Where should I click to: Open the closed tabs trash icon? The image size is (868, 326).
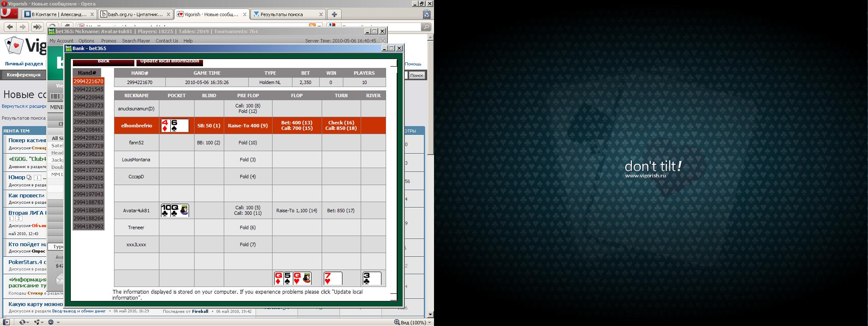point(427,14)
